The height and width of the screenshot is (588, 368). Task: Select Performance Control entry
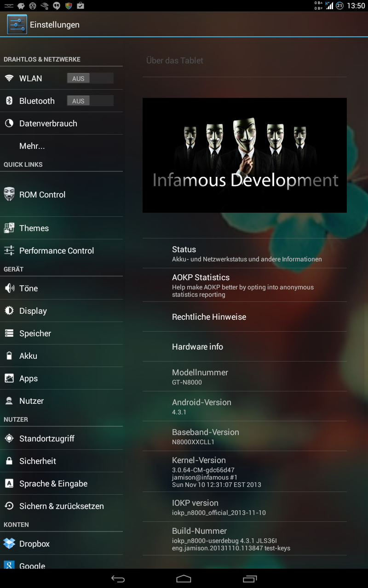click(61, 251)
